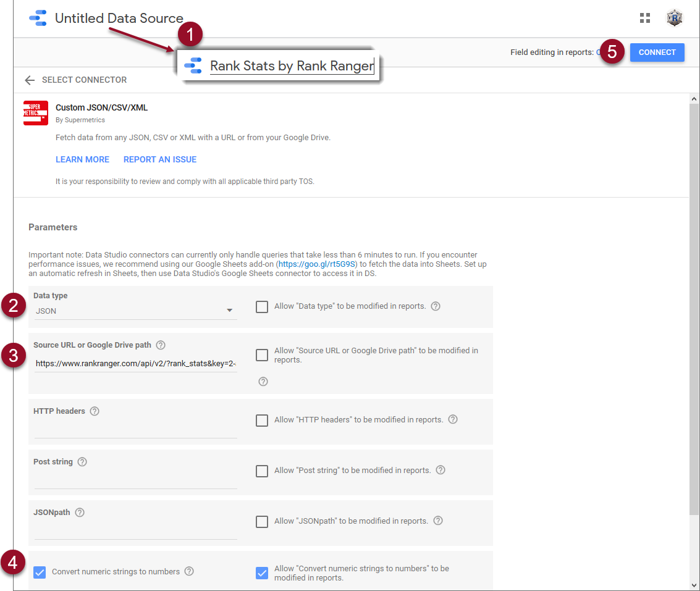Open help next to Data type checkbox
This screenshot has width=700, height=591.
pyautogui.click(x=436, y=306)
